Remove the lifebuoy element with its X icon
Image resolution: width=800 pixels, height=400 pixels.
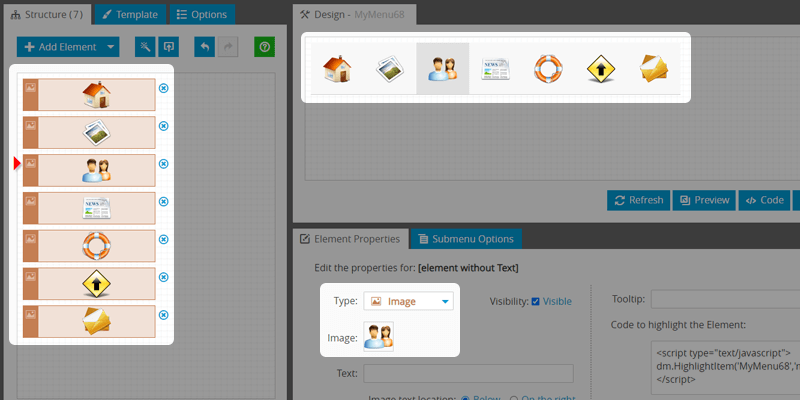point(163,239)
